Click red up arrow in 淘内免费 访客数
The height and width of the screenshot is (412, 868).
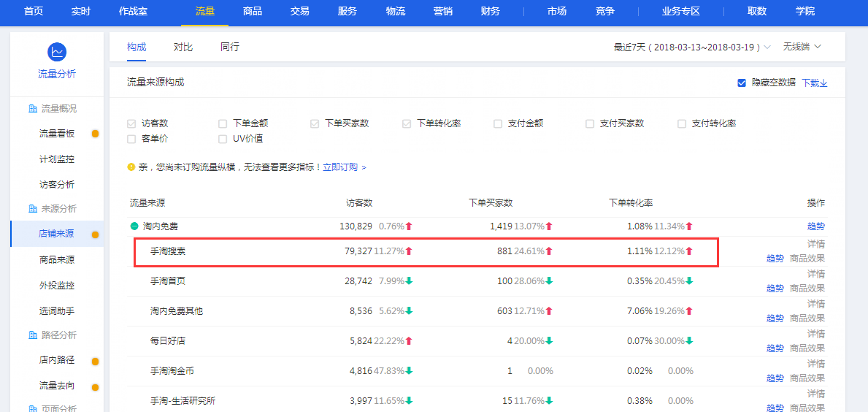pyautogui.click(x=409, y=226)
